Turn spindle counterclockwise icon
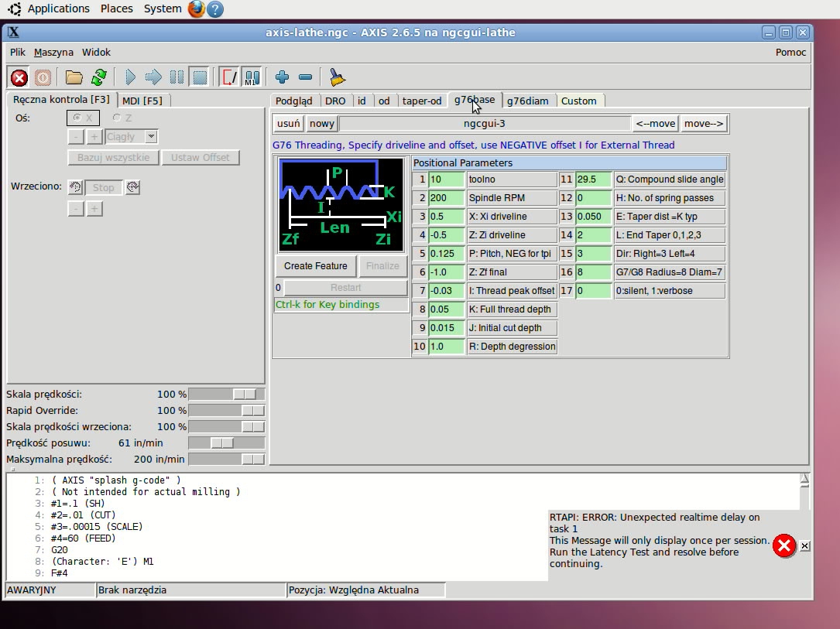 tap(76, 187)
